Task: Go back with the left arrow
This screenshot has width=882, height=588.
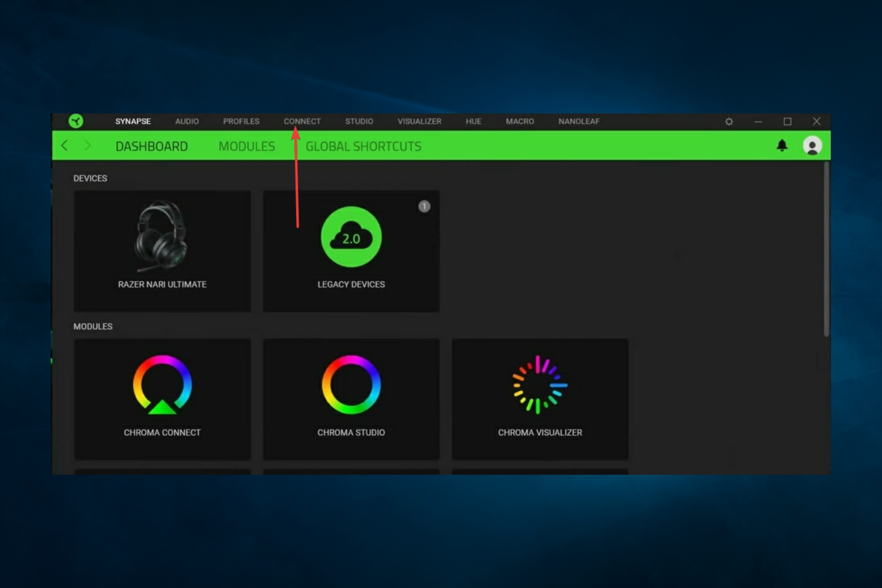Action: [64, 146]
